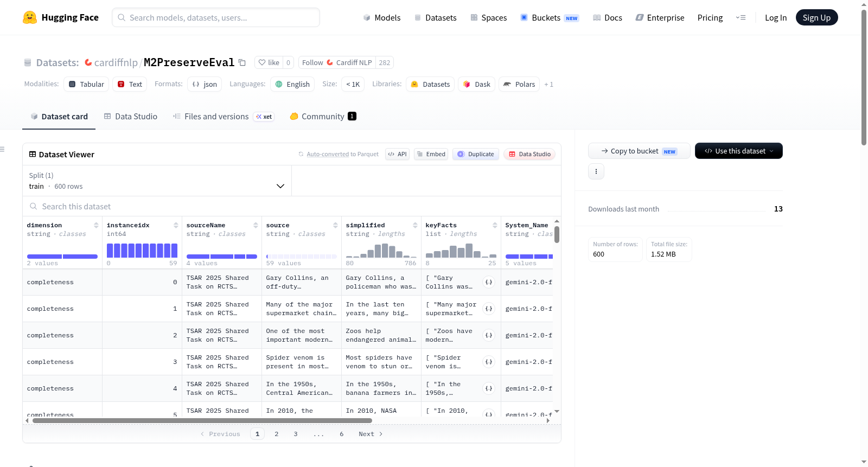Viewport: 868px width, 467px height.
Task: Open Models in the top navigation
Action: coord(382,17)
